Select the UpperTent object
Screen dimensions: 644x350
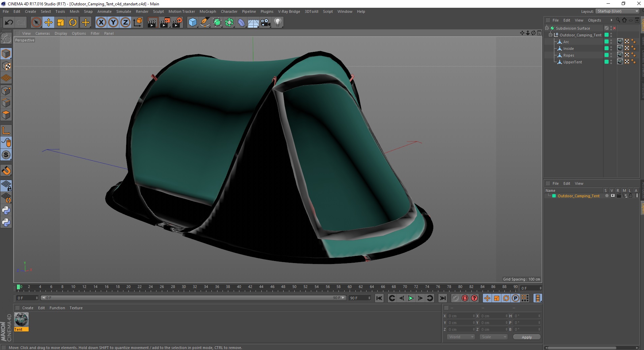tap(573, 62)
